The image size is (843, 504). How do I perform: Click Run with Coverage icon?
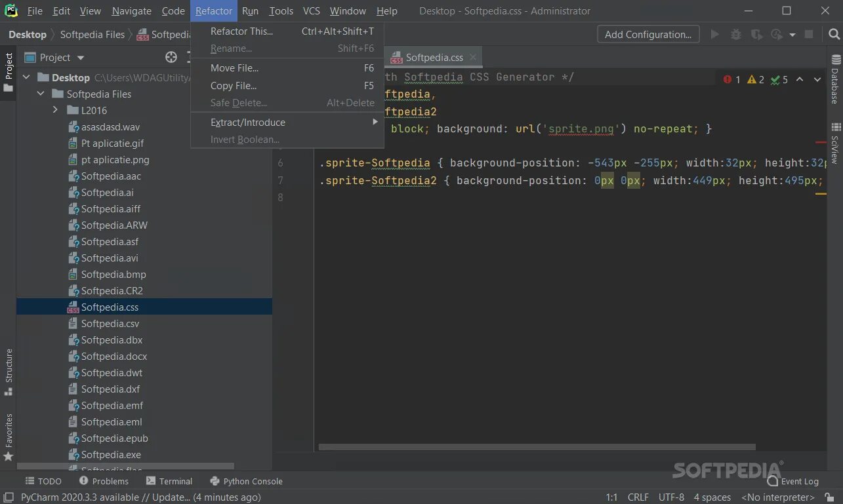click(x=756, y=34)
